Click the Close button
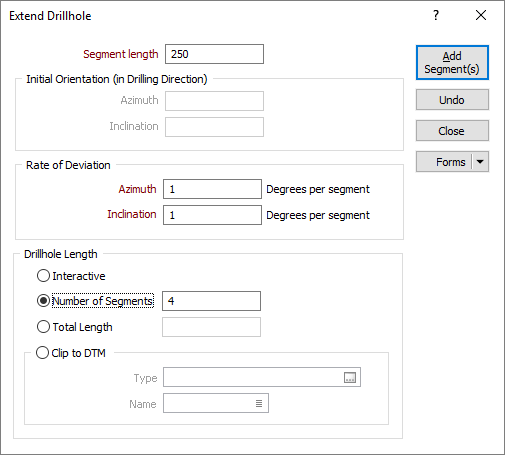 point(452,131)
